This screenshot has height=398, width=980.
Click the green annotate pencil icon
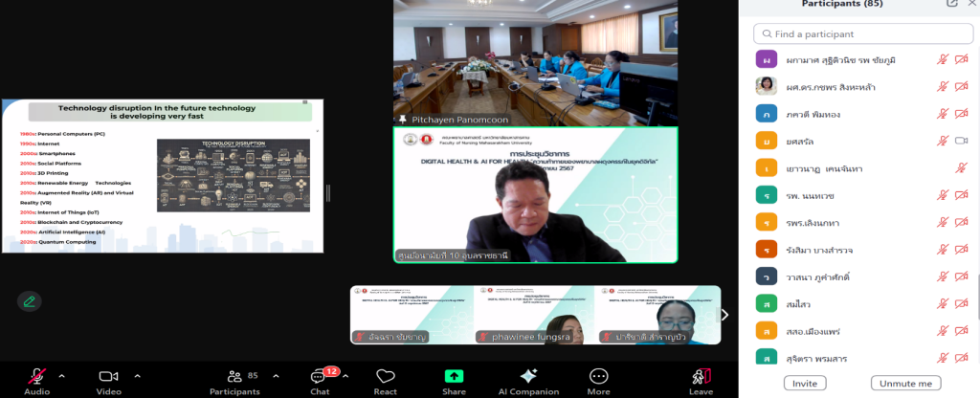click(x=30, y=301)
